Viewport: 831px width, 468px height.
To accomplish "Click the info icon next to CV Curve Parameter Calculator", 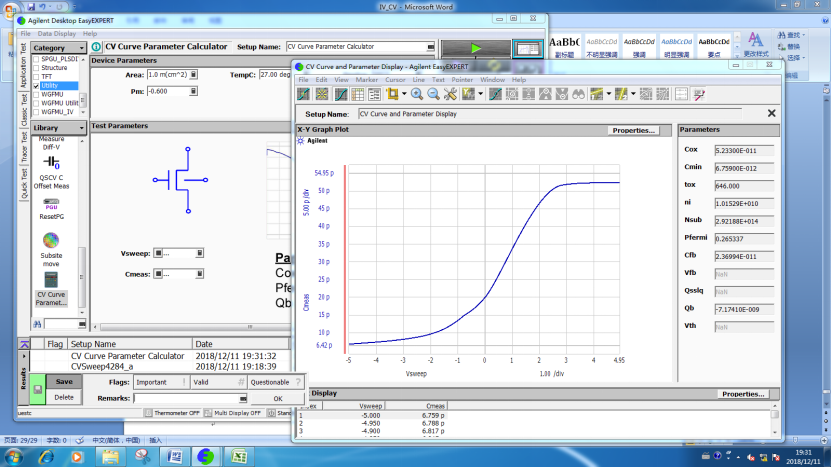I will 96,47.
